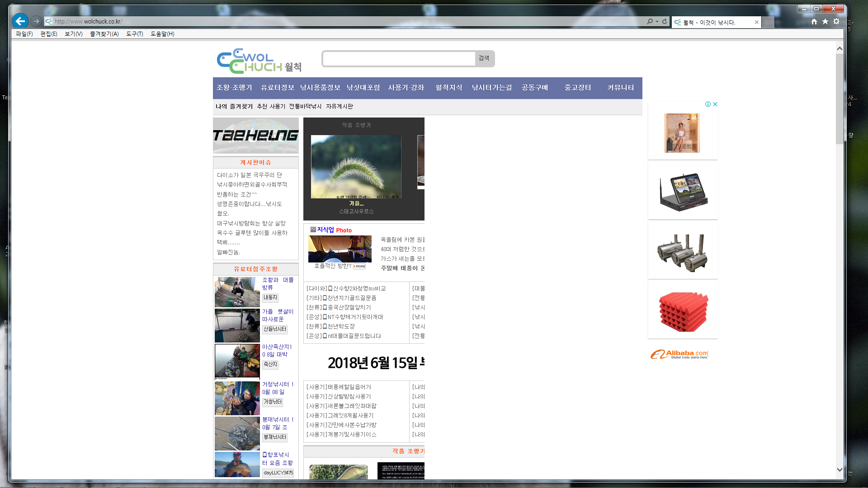This screenshot has width=868, height=488.
Task: Click [사용기]태풍에할일음어가 post link
Action: 339,387
